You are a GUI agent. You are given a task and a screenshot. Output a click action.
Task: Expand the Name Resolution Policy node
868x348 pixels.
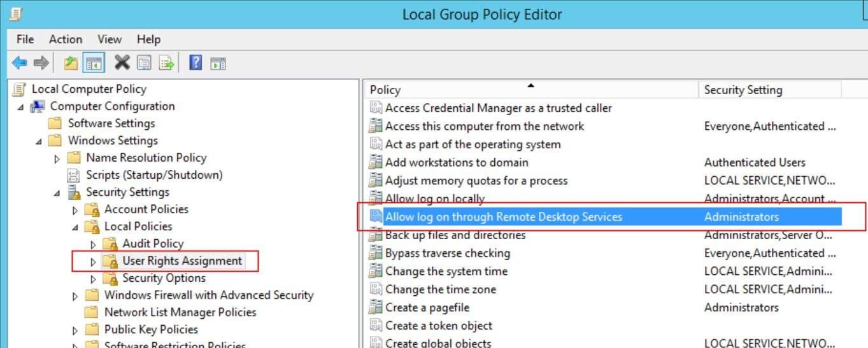(x=57, y=158)
